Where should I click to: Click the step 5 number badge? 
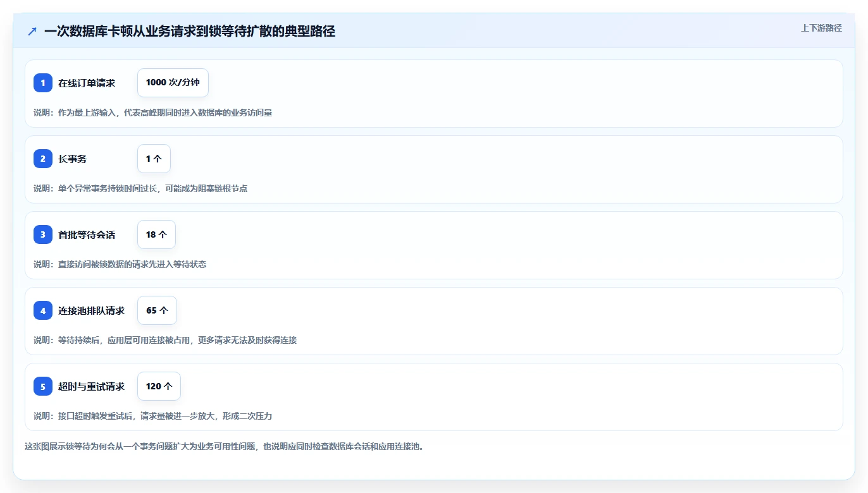point(43,386)
